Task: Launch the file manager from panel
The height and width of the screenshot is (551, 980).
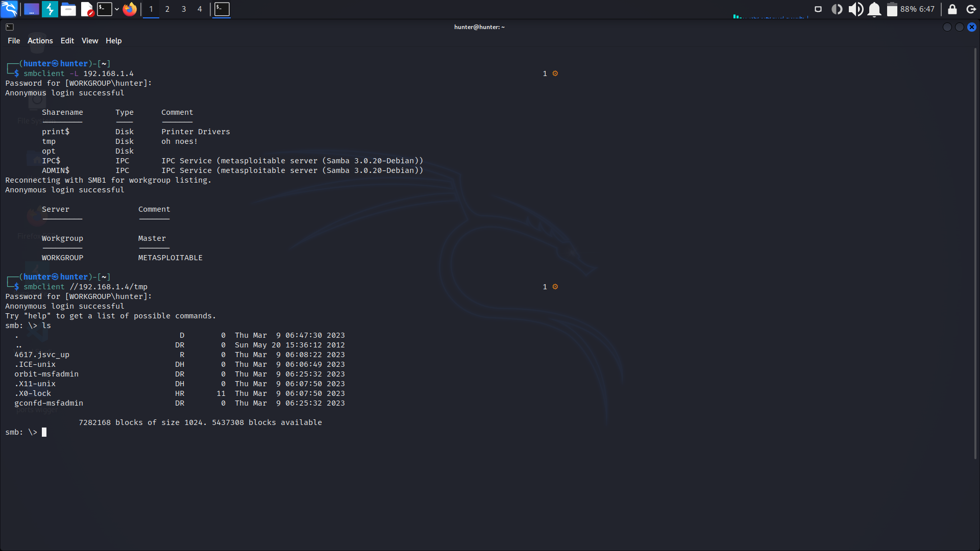Action: (68, 9)
